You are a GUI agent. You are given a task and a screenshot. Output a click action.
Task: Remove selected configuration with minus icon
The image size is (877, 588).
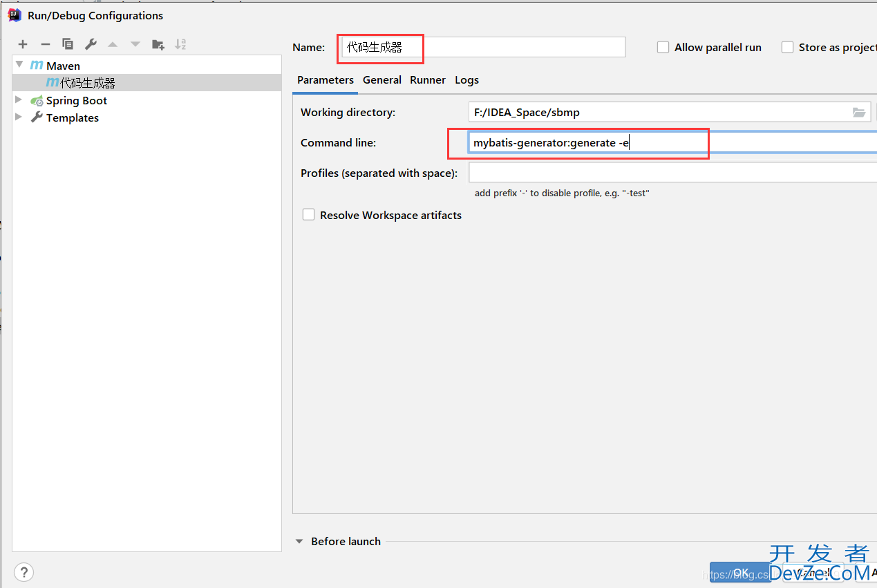(46, 44)
